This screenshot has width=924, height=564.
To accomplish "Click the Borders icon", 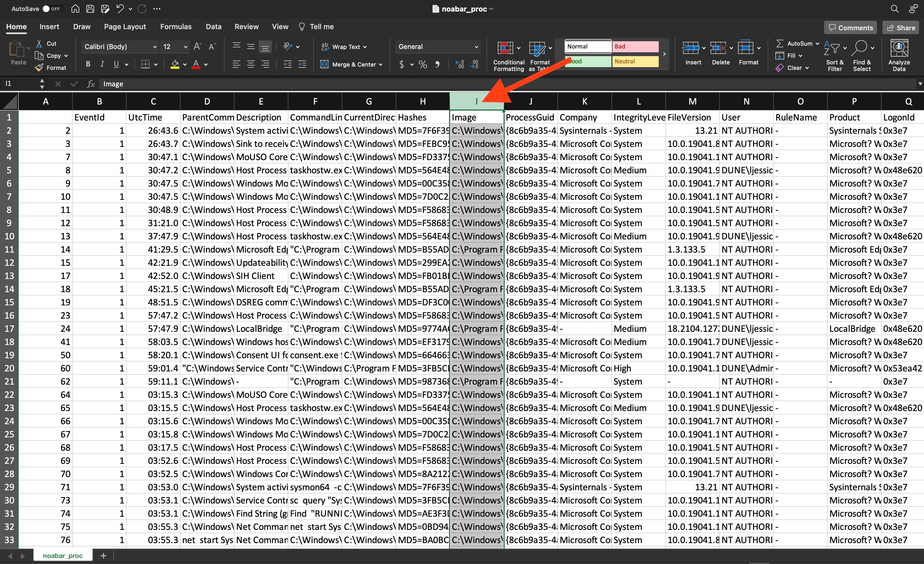I will pos(146,64).
